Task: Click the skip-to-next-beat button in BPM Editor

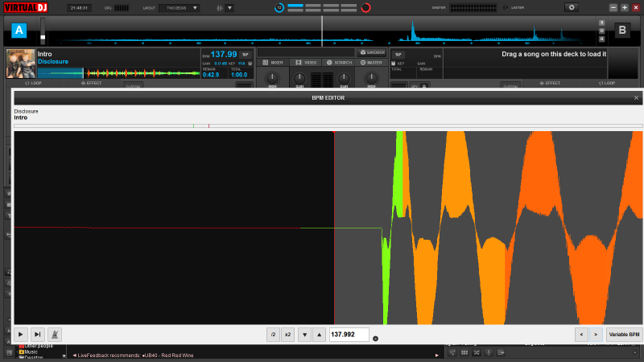Action: (x=37, y=335)
